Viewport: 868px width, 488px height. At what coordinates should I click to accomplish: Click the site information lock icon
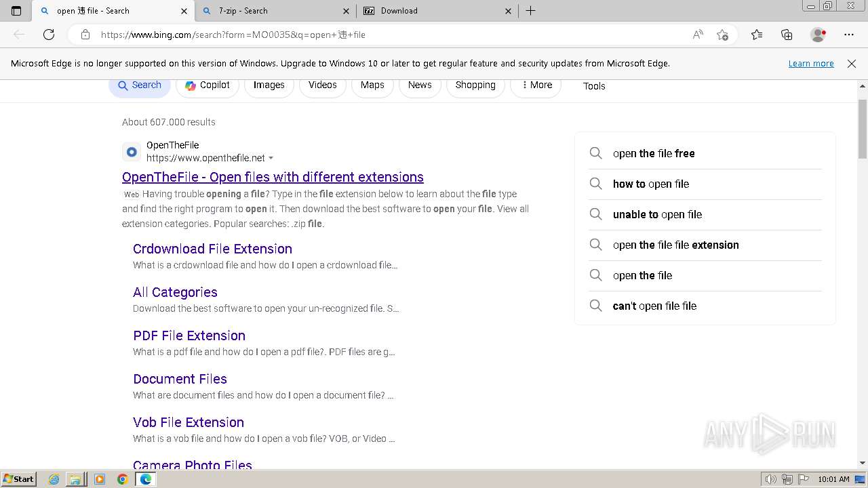pyautogui.click(x=85, y=35)
